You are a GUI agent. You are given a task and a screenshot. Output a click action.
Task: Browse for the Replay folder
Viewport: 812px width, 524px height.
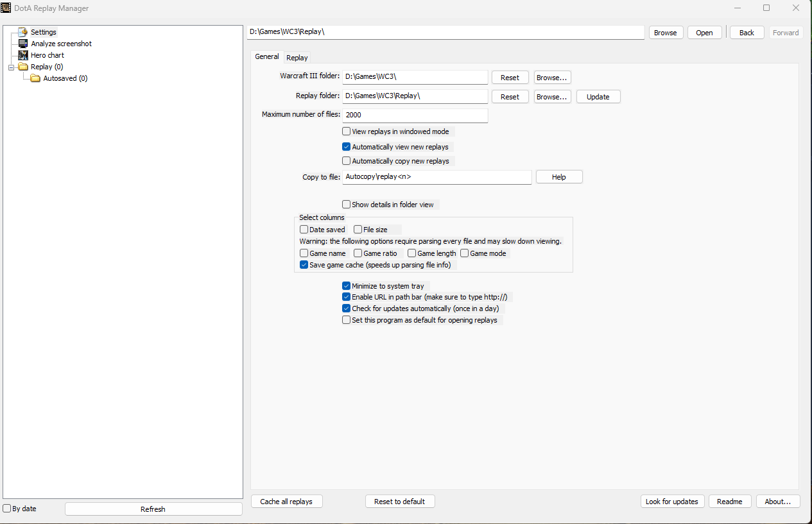(x=553, y=97)
